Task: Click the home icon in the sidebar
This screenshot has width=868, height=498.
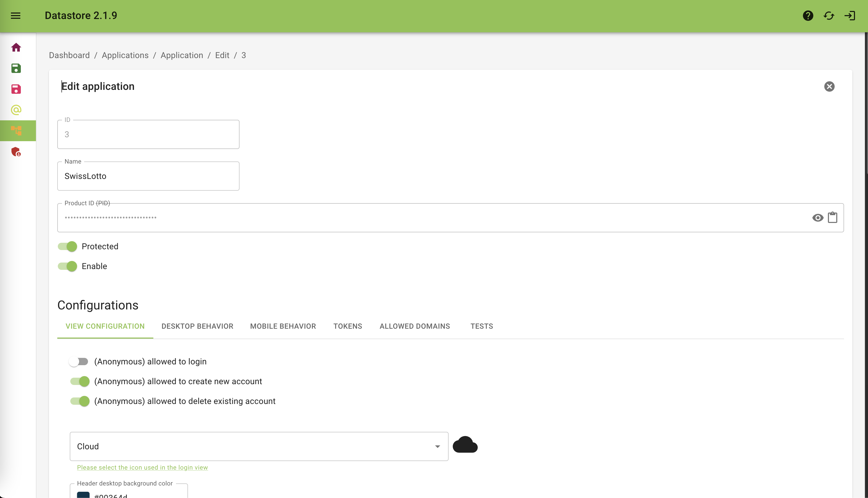Action: [x=16, y=47]
